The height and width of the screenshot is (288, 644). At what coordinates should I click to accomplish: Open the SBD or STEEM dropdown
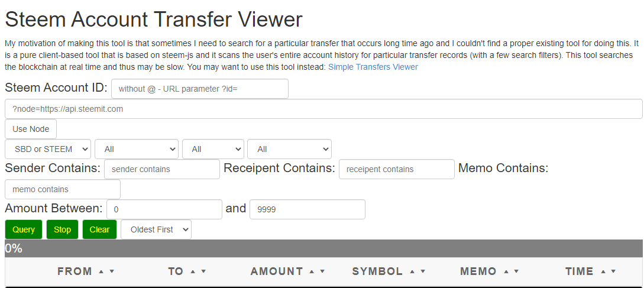[48, 149]
